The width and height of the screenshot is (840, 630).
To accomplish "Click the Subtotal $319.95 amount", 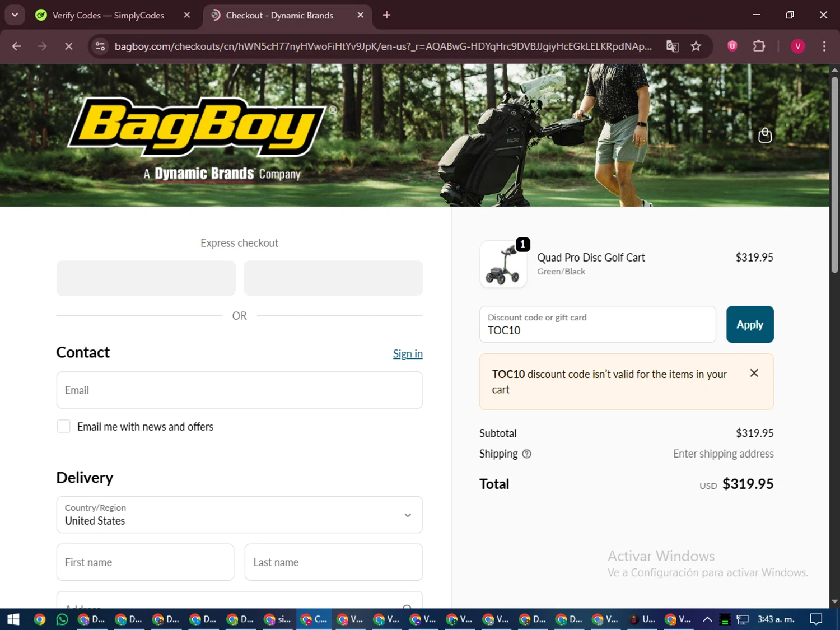I will 754,433.
